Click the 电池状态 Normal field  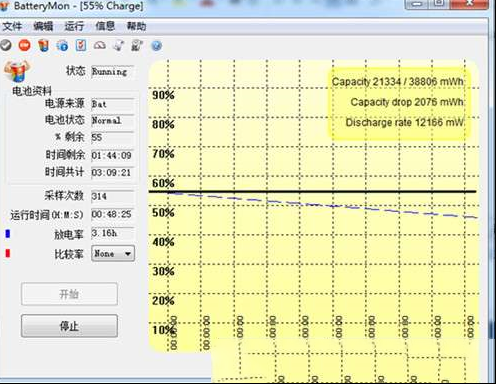(x=113, y=120)
